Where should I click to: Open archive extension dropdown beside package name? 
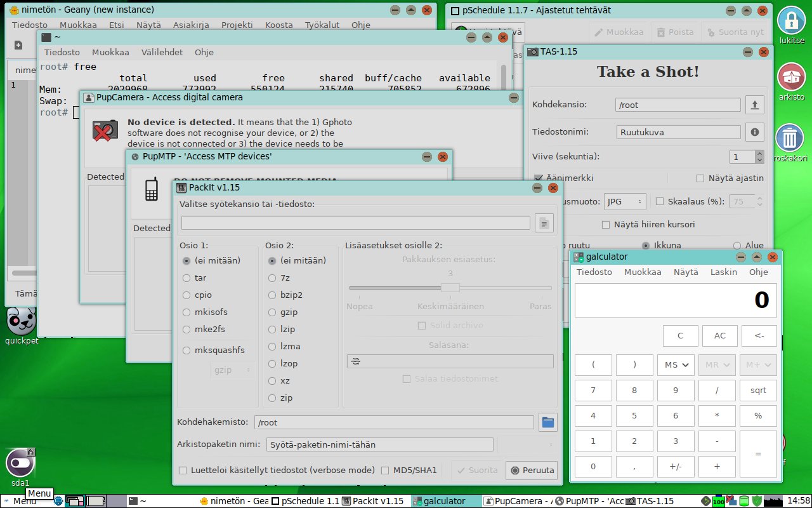(527, 444)
